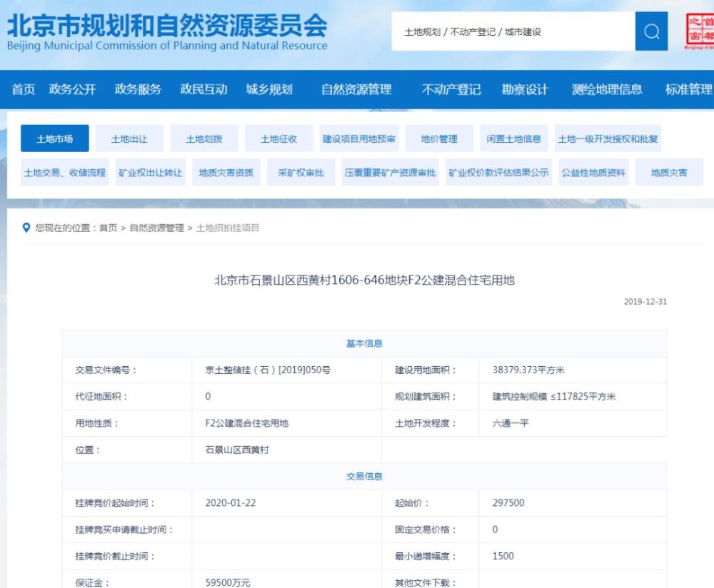
Task: Click 自然资源管理 breadcrumb link
Action: coord(156,228)
